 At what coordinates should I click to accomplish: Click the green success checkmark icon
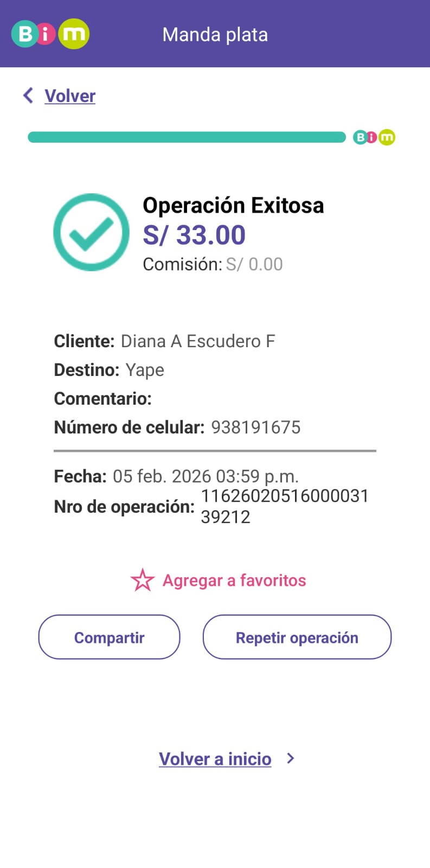click(x=91, y=232)
